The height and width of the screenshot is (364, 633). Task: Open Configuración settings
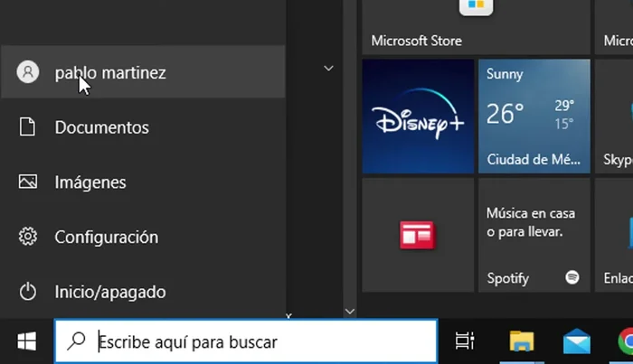click(143, 237)
